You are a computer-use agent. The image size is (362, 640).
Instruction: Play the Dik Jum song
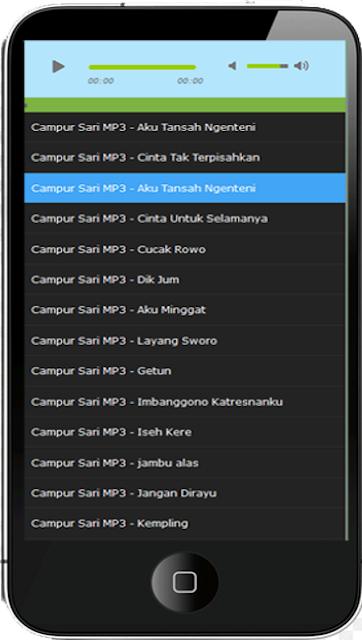185,280
